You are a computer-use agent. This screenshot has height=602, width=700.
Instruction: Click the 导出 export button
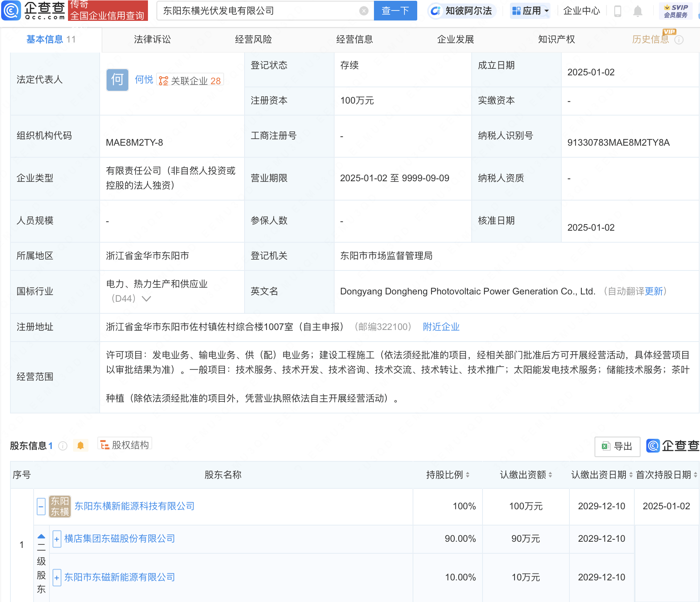pyautogui.click(x=617, y=446)
